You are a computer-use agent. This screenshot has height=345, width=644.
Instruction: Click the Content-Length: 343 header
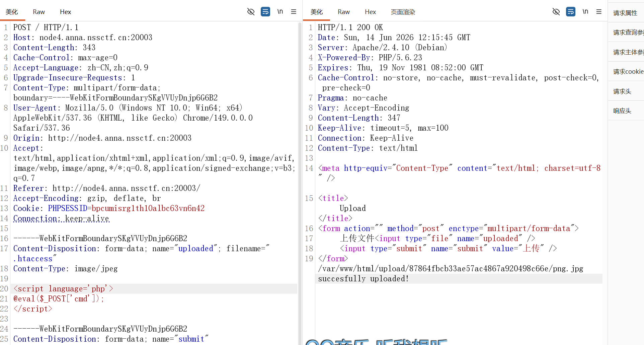point(55,48)
